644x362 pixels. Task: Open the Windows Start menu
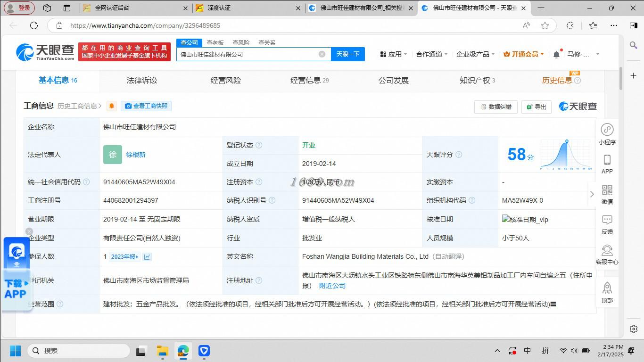click(15, 351)
